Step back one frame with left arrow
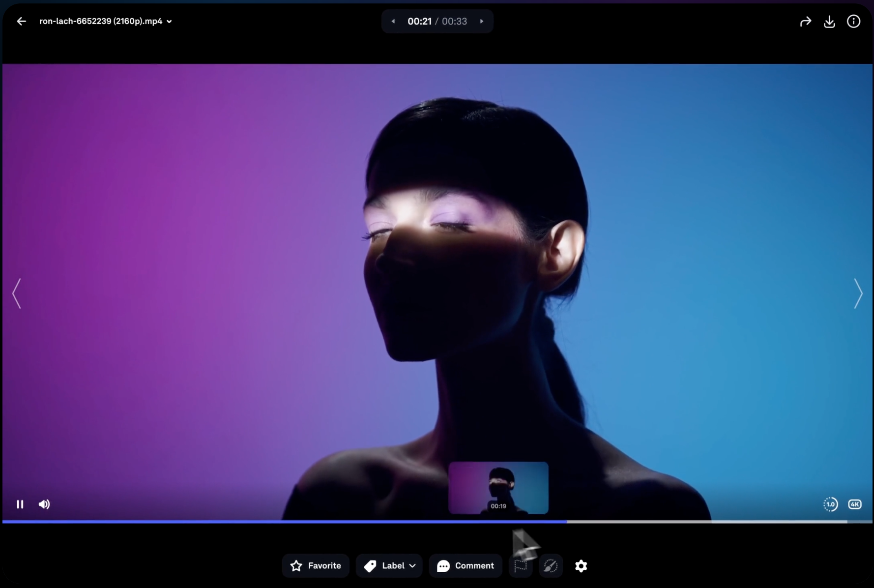 pyautogui.click(x=392, y=21)
